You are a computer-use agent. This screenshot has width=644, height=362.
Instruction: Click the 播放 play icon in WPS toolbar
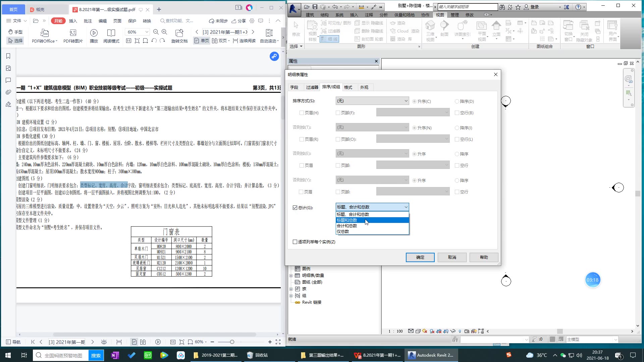(94, 33)
